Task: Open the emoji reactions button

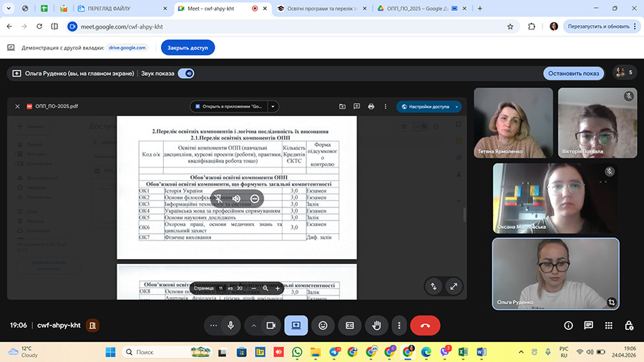Action: point(323,326)
